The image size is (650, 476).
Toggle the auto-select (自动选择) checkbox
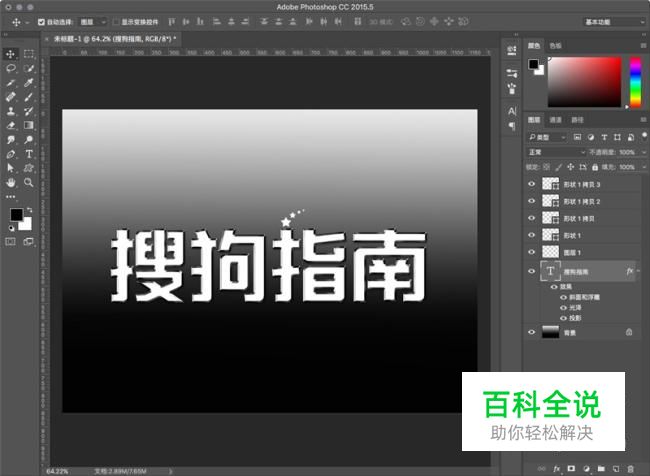[41, 22]
